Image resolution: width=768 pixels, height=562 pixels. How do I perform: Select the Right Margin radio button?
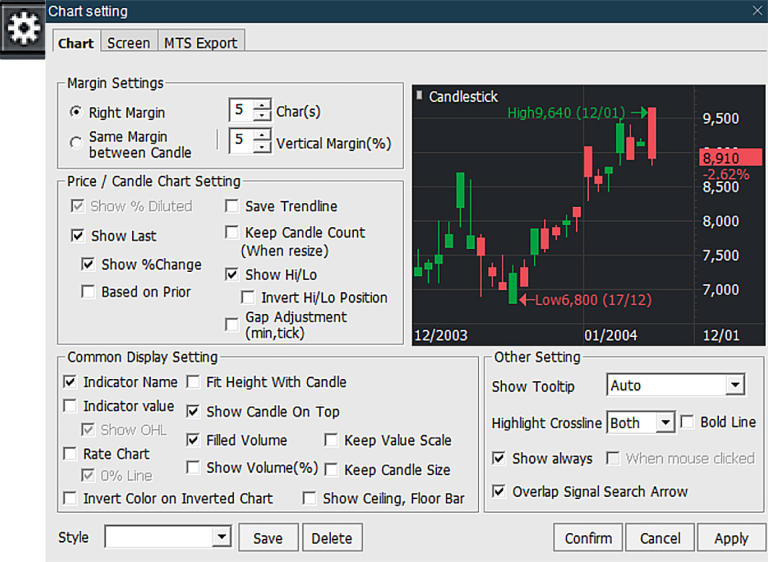pyautogui.click(x=76, y=113)
